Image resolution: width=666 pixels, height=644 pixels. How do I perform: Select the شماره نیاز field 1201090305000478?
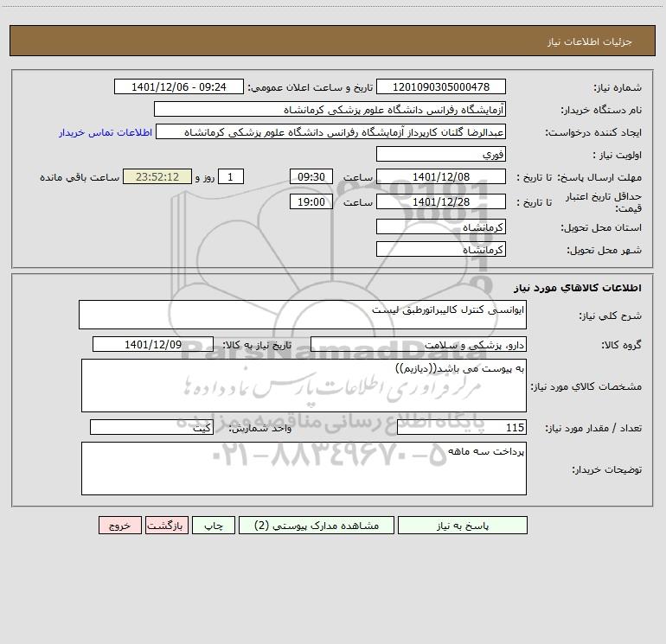(441, 87)
